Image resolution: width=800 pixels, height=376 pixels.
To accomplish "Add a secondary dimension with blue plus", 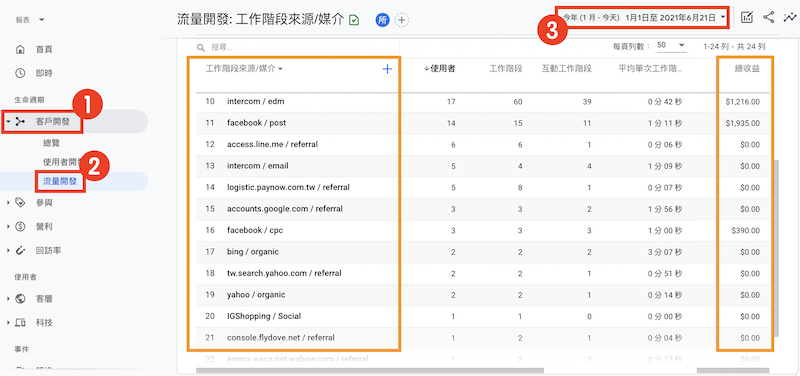I will [x=387, y=69].
